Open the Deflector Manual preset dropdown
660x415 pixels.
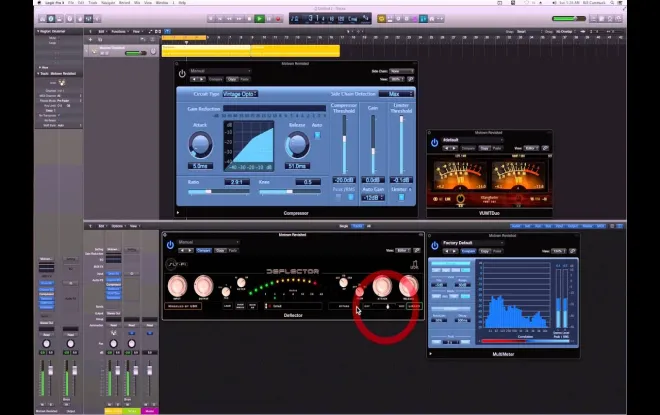(208, 242)
